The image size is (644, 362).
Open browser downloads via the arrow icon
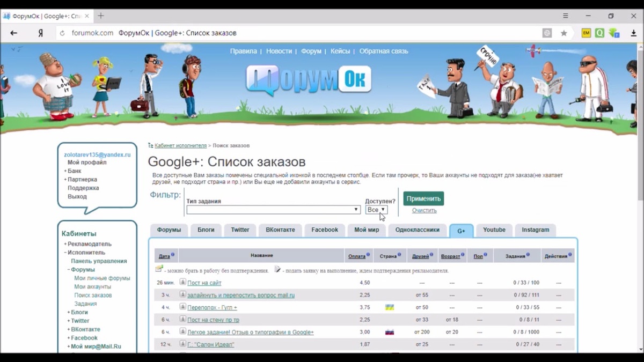click(x=634, y=33)
